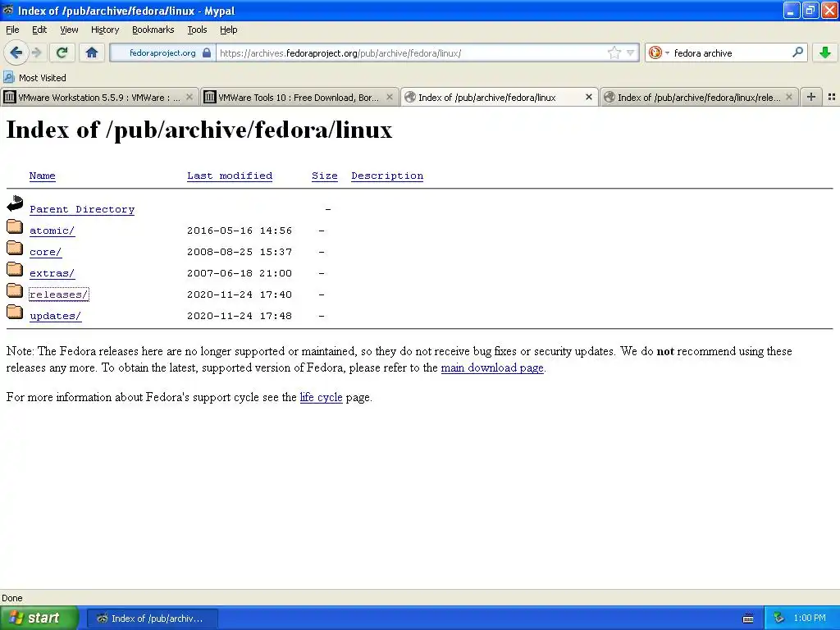Viewport: 840px width, 630px height.
Task: Open the extras/ directory link
Action: (52, 273)
